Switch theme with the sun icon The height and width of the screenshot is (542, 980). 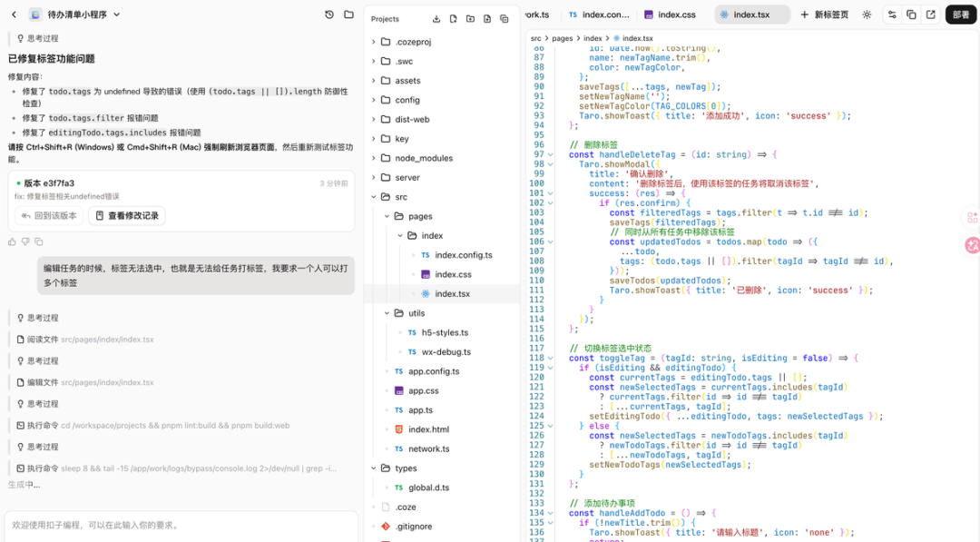867,15
